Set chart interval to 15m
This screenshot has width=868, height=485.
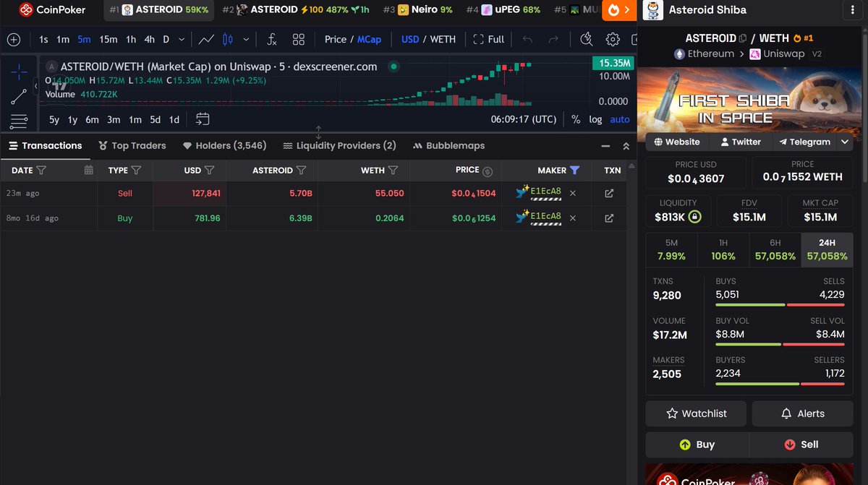109,39
